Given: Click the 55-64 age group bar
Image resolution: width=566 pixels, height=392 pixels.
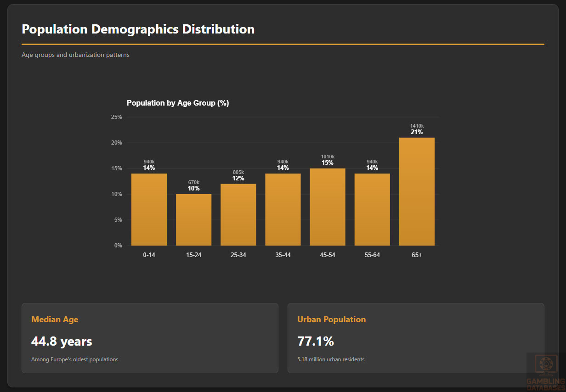Looking at the screenshot, I should coord(372,209).
